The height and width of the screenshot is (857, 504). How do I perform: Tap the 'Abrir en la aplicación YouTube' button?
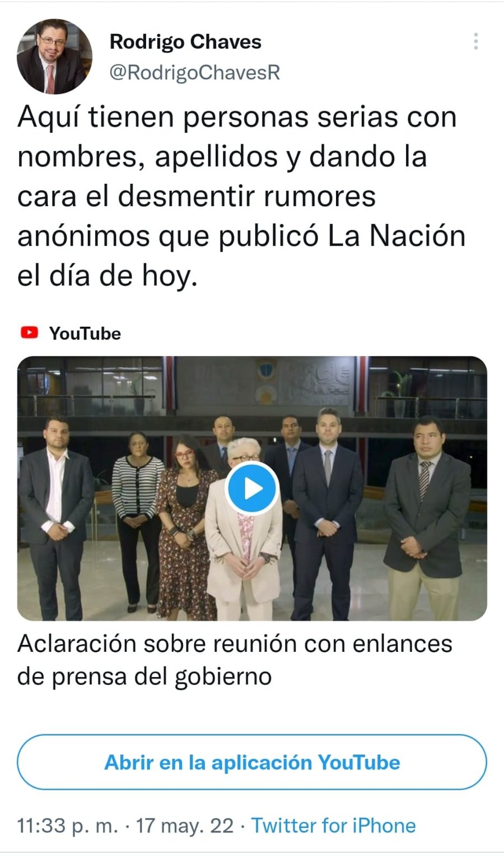[252, 762]
